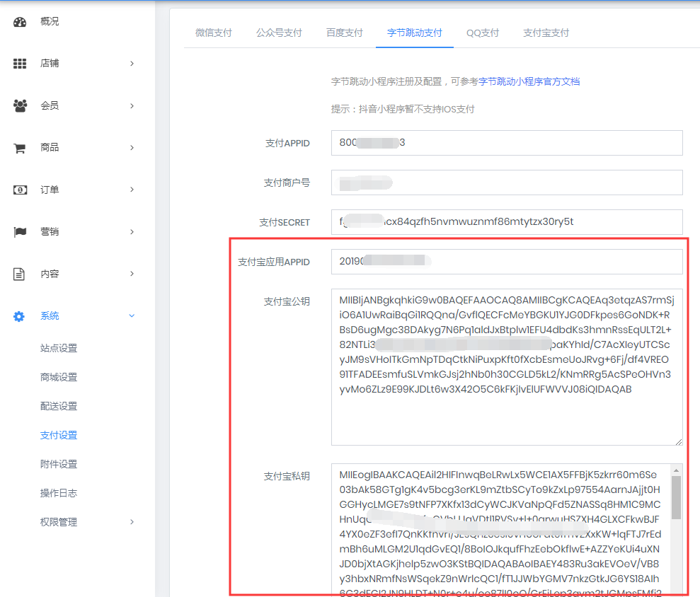Screen dimensions: 700x597
Task: Click the 订单 menu label
Action: coord(50,190)
